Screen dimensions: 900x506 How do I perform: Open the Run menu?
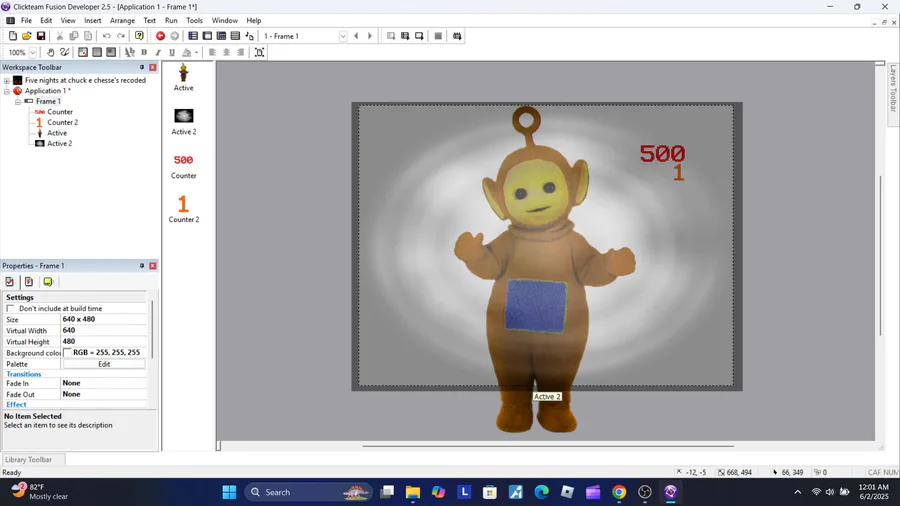click(x=171, y=20)
